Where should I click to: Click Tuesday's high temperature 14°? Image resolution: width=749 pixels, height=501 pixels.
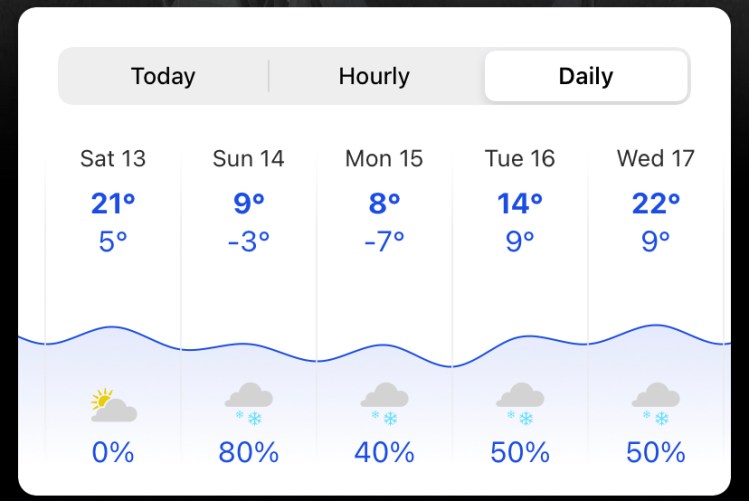tap(520, 203)
